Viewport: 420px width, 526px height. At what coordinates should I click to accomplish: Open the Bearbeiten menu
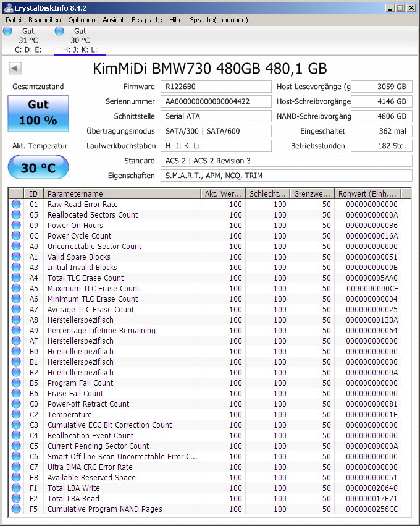(x=44, y=20)
